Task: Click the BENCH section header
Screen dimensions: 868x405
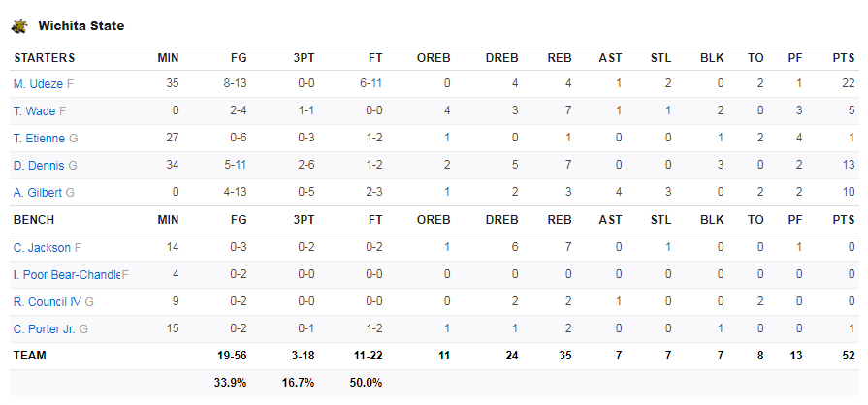Action: (34, 220)
